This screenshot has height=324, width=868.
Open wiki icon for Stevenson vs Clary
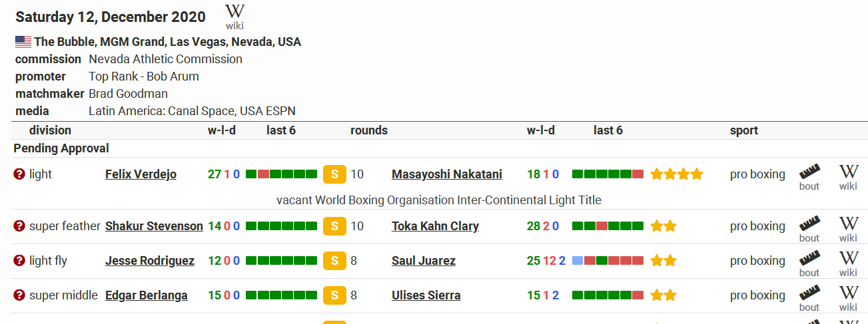(848, 229)
